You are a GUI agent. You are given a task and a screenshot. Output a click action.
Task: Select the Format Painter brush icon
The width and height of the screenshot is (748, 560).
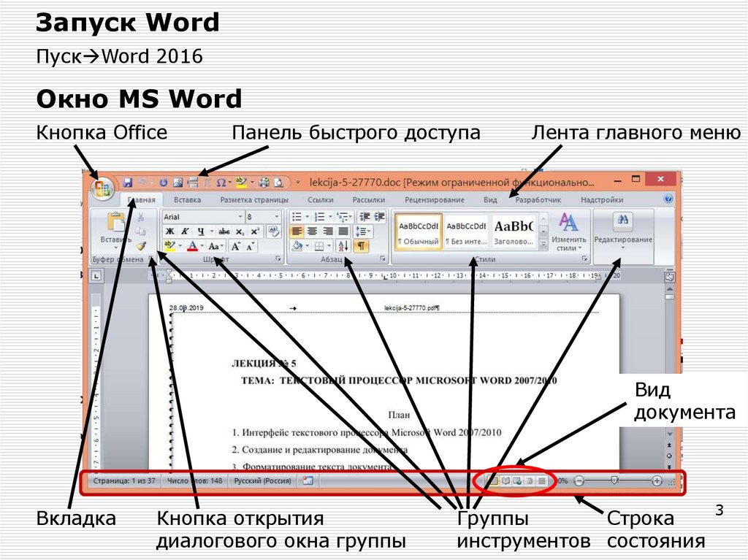tap(141, 246)
